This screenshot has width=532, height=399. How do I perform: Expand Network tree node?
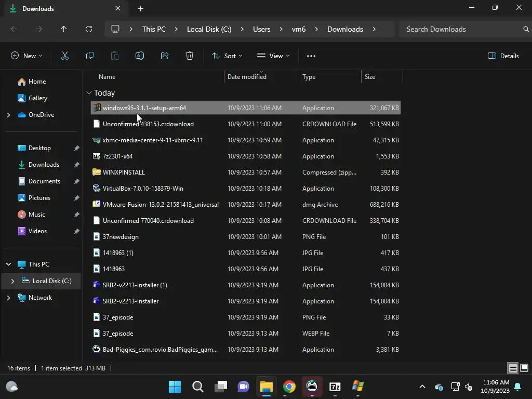click(x=8, y=298)
